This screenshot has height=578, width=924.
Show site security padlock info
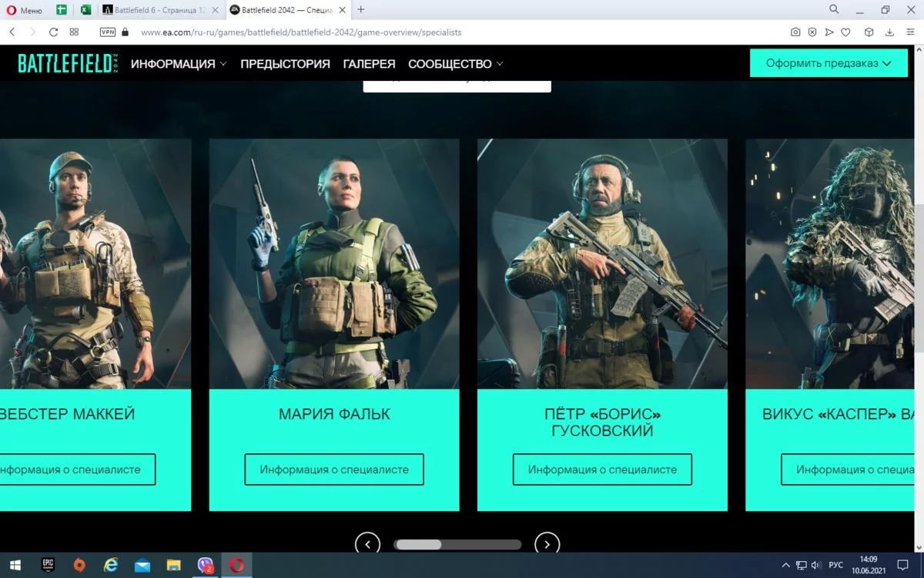[x=126, y=32]
